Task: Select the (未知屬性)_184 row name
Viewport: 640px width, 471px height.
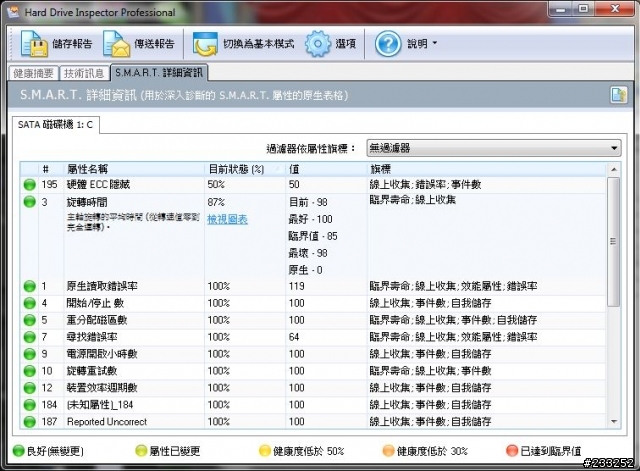Action: point(100,405)
